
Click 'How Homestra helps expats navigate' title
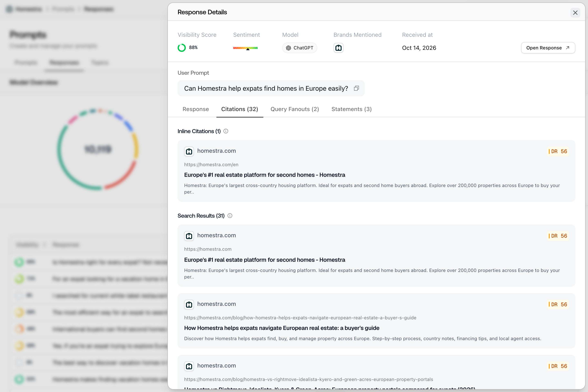point(282,328)
